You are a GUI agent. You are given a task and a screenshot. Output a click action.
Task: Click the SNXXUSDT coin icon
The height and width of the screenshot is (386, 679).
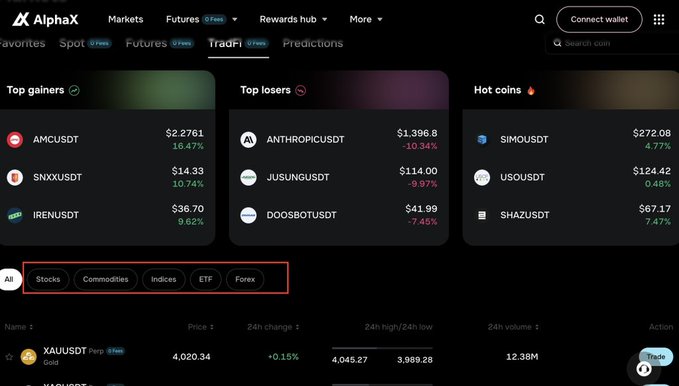(x=15, y=177)
